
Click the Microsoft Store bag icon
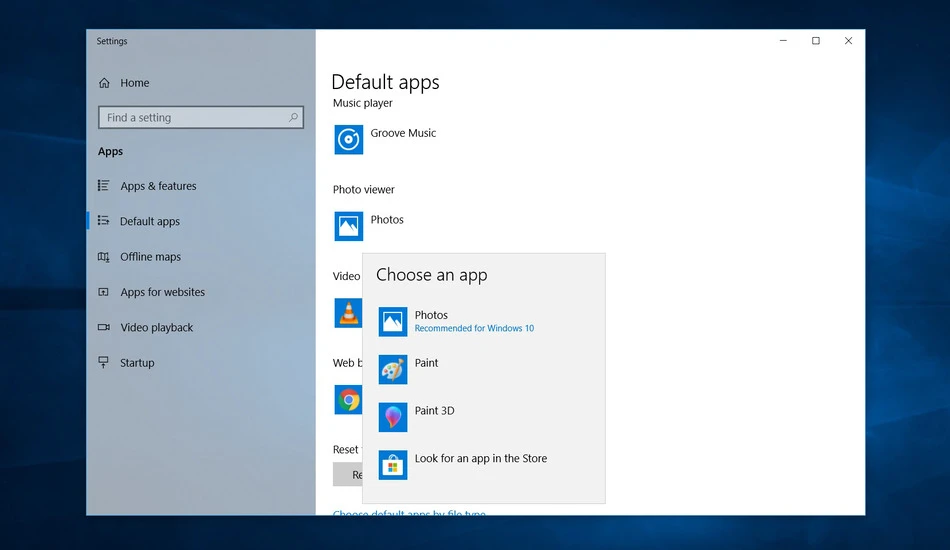click(x=393, y=465)
